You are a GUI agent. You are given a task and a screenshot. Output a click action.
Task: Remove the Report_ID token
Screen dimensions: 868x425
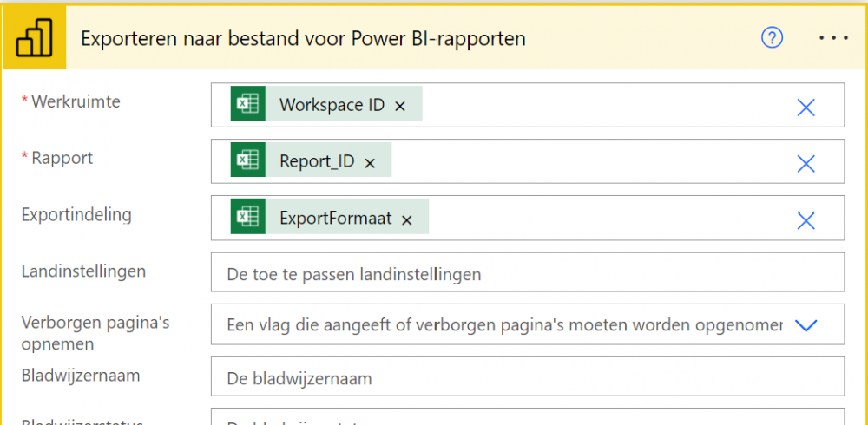[370, 163]
